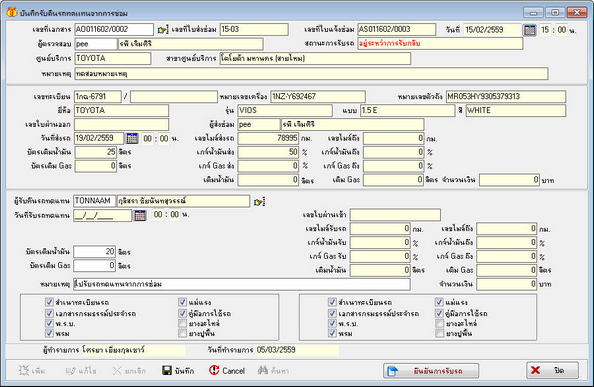
Task: Click license plate field 1กฉ-6791
Action: point(98,97)
